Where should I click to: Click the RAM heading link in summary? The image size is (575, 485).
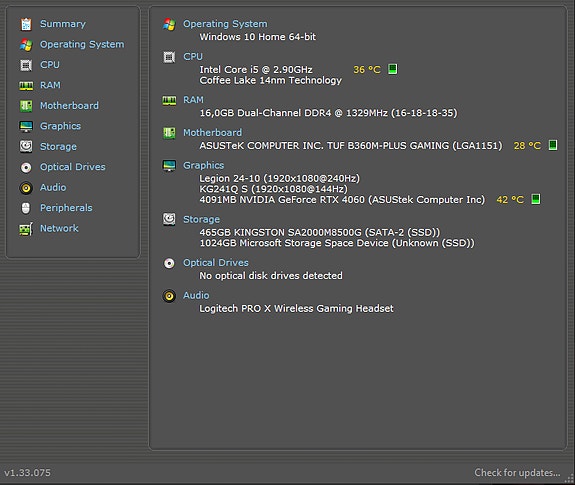pos(193,100)
